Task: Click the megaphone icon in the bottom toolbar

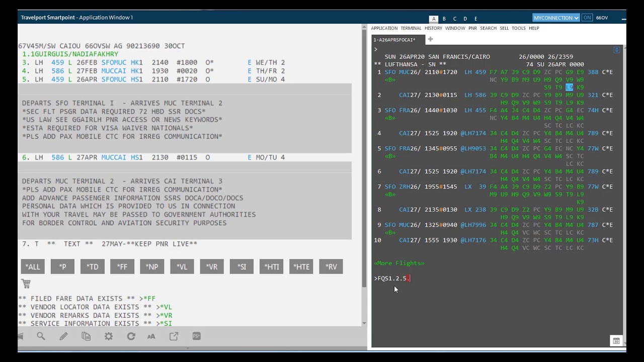Action: [20, 336]
